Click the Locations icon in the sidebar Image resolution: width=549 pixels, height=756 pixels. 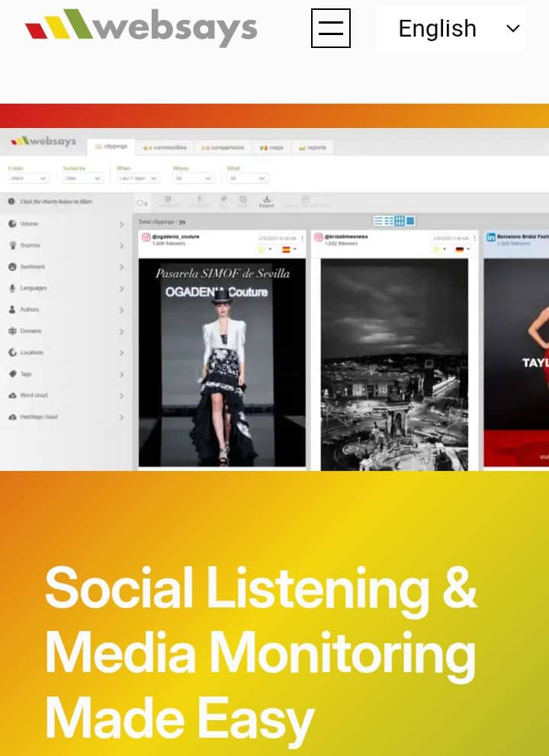[12, 352]
